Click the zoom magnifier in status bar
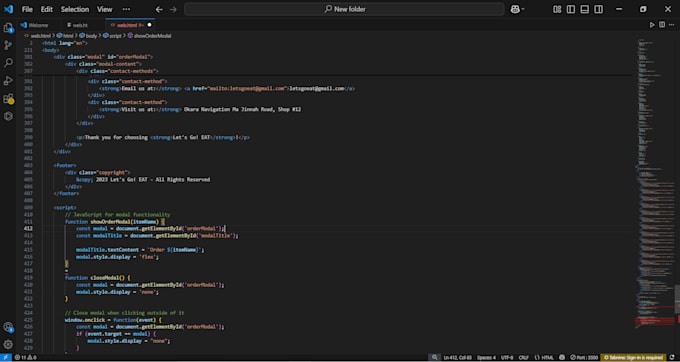This screenshot has height=362, width=680. tap(434, 358)
